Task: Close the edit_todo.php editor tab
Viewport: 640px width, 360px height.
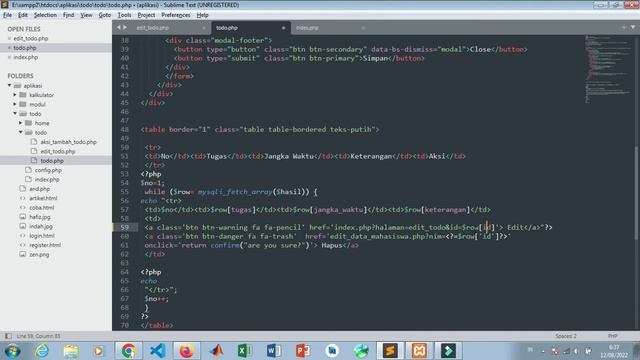Action: coord(204,28)
